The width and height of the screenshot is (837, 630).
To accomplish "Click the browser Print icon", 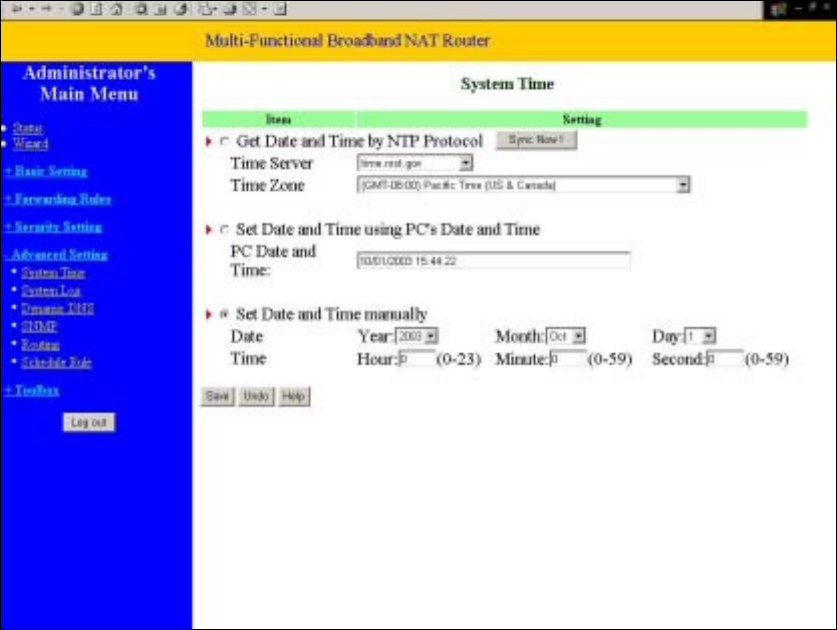I will point(230,9).
